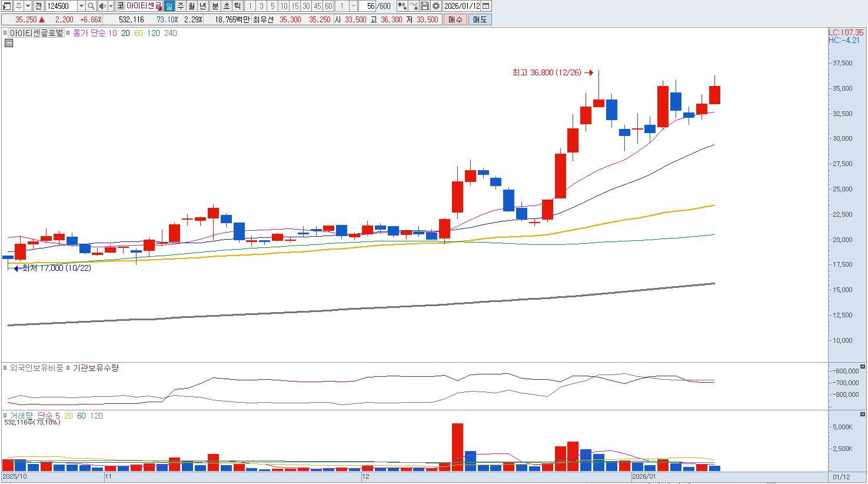Open the dropdown arrow beside speaker icon
This screenshot has width=868, height=484.
click(111, 6)
